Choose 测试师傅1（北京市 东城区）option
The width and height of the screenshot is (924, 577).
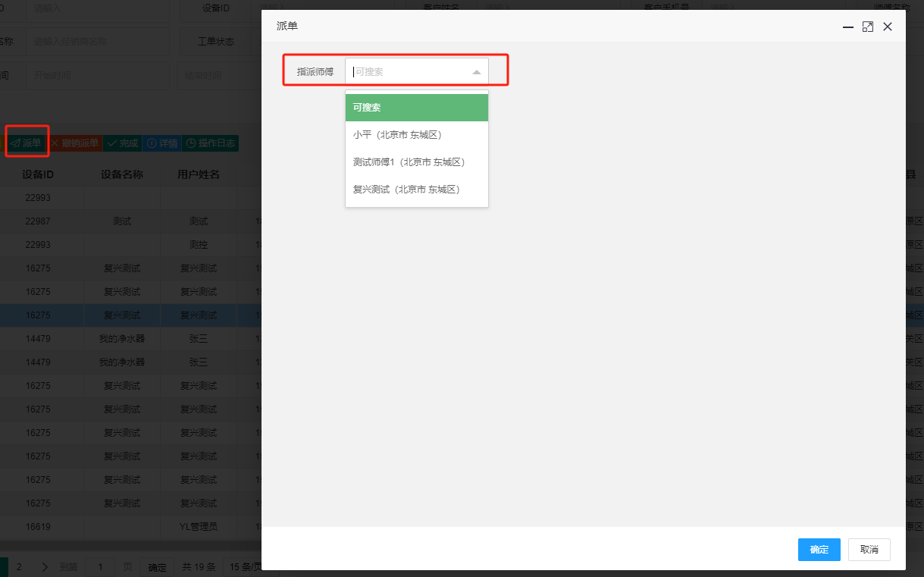[x=417, y=162]
